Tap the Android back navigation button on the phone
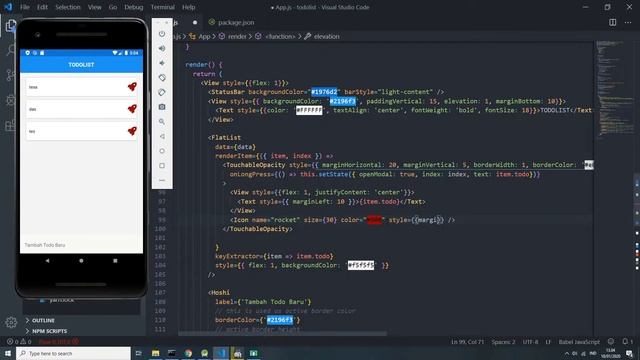The image size is (640, 360). (47, 260)
